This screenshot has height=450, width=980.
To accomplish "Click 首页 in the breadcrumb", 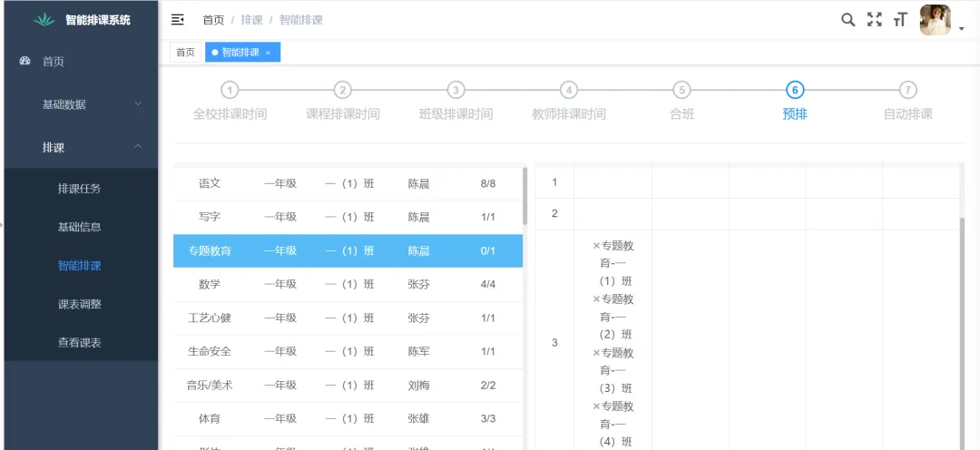I will [x=213, y=20].
